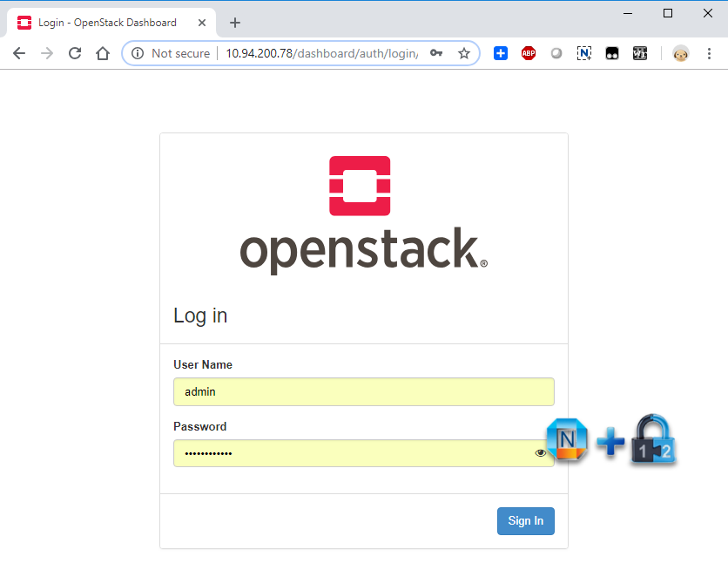Close the browser window
This screenshot has width=728, height=570.
coord(708,13)
